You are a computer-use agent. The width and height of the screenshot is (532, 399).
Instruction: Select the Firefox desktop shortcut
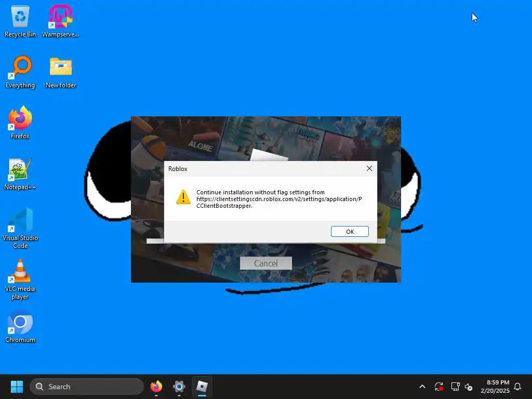(20, 123)
